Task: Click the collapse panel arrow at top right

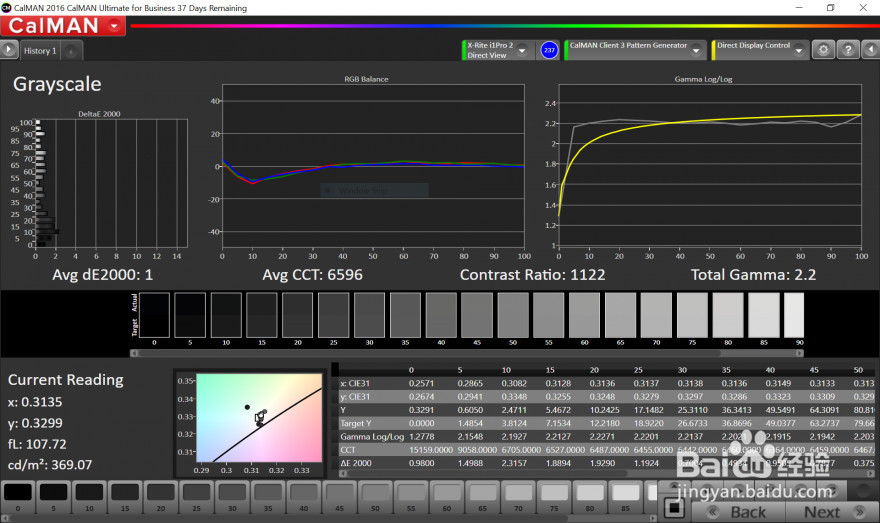Action: (x=870, y=50)
